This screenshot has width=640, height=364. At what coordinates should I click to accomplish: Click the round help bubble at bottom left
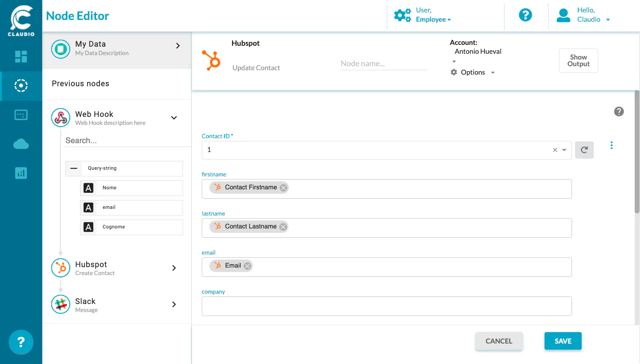[21, 342]
